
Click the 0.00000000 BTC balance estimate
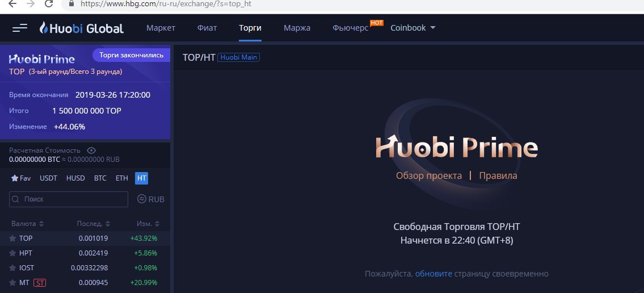[x=35, y=160]
